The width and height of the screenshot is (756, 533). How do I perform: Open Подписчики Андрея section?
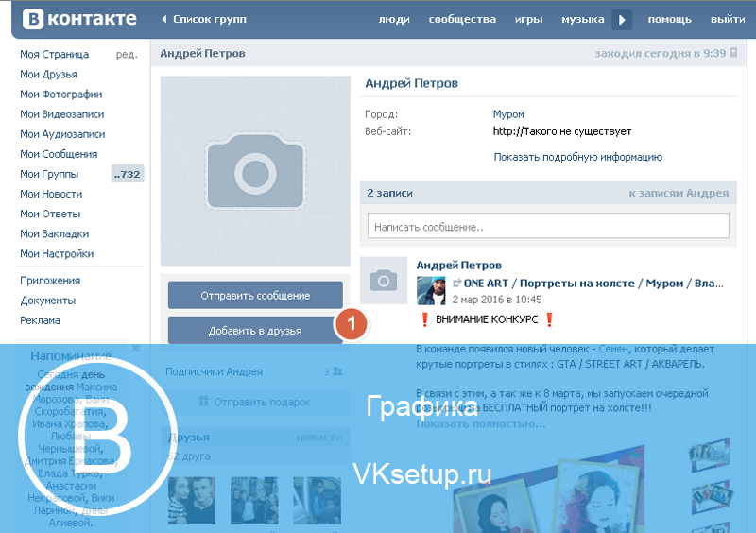click(215, 371)
